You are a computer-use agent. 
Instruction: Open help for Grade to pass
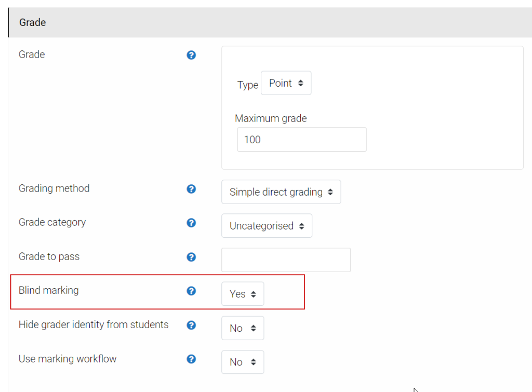pyautogui.click(x=191, y=257)
